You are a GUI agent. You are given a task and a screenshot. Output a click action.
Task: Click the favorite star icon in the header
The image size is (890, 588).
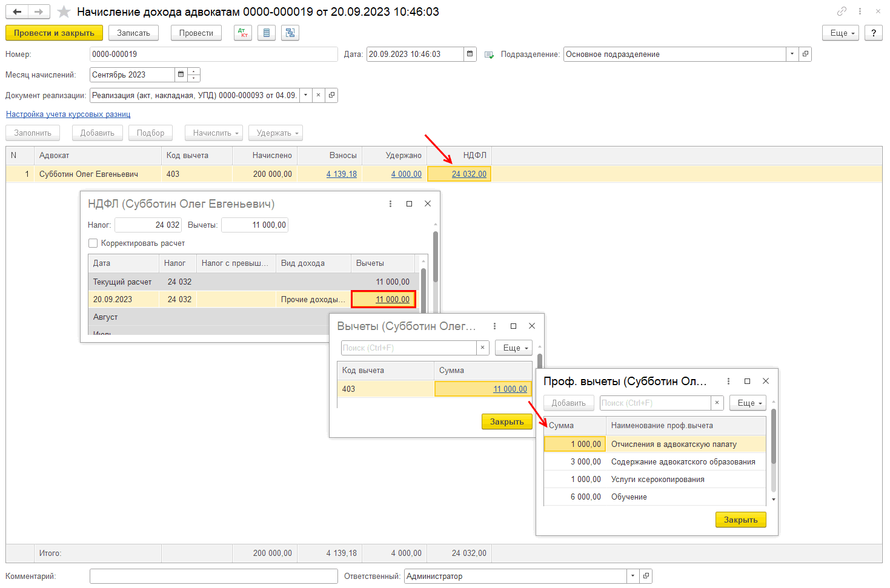pyautogui.click(x=64, y=12)
